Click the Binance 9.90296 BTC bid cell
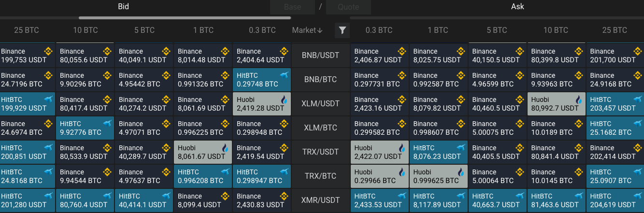 85,80
